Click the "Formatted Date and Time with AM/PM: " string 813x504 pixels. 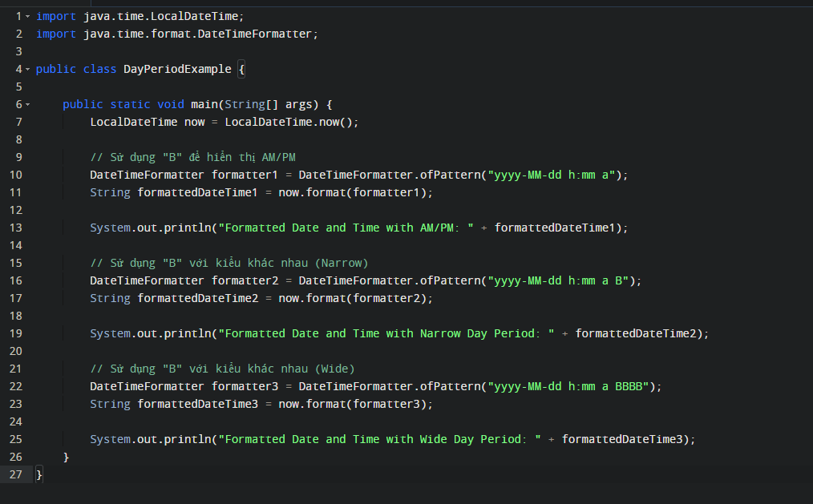[x=347, y=228]
